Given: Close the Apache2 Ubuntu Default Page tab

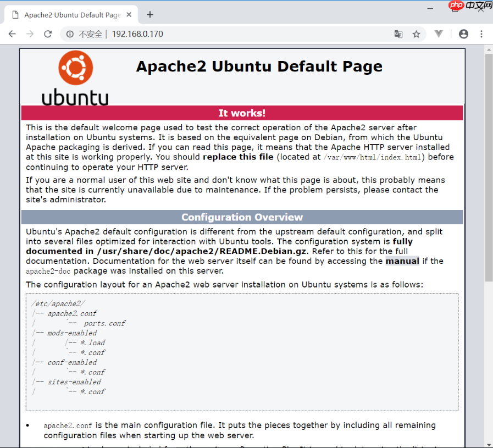Looking at the screenshot, I should coord(129,15).
